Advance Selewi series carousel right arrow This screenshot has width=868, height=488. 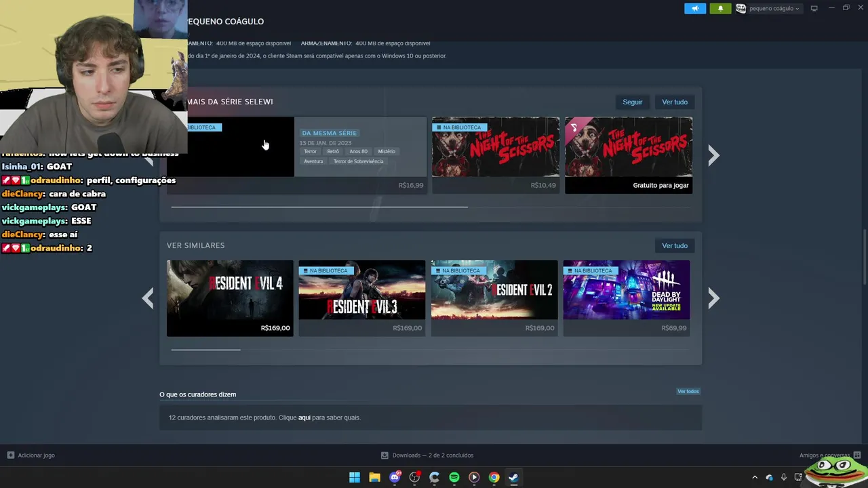[x=713, y=155]
